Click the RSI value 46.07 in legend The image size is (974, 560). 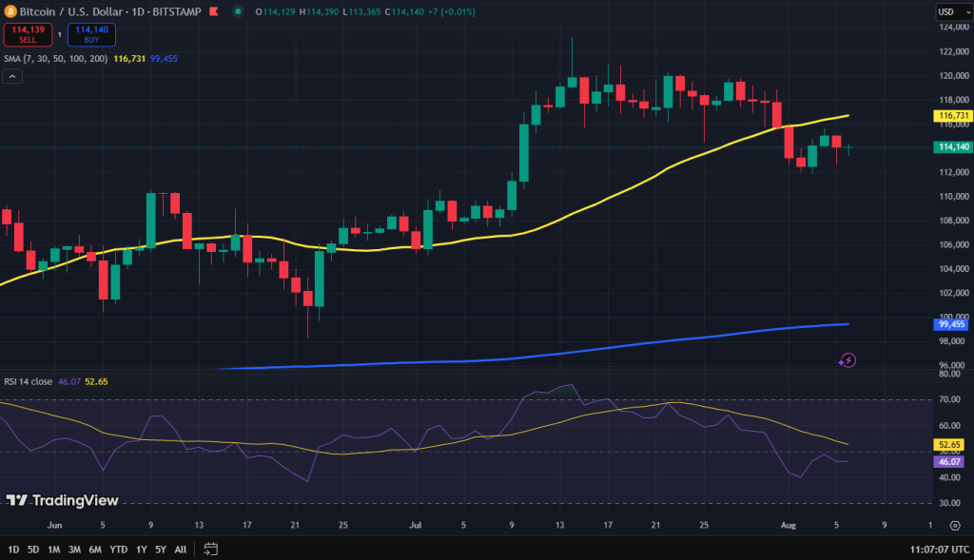68,381
